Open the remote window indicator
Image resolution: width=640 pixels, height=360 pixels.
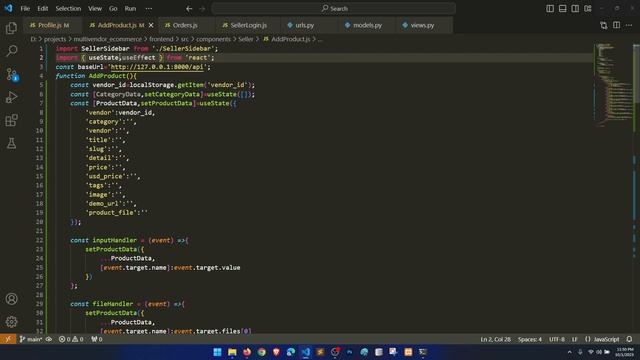click(8, 339)
